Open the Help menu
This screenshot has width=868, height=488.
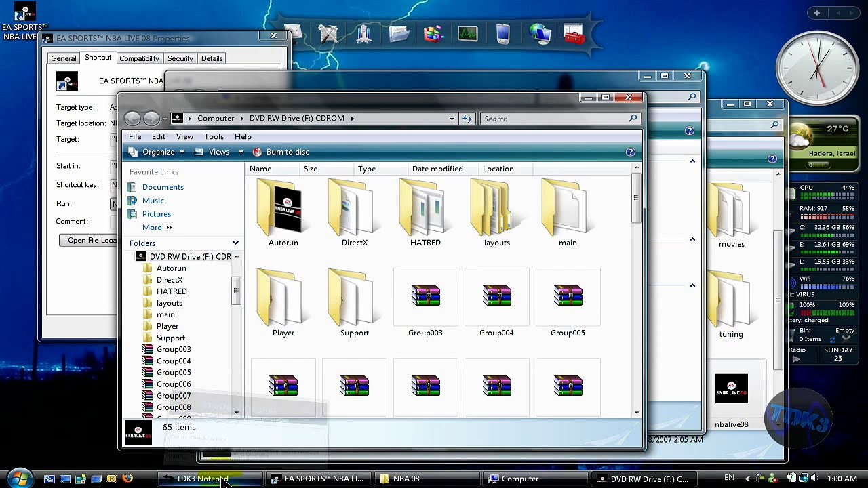pos(243,136)
